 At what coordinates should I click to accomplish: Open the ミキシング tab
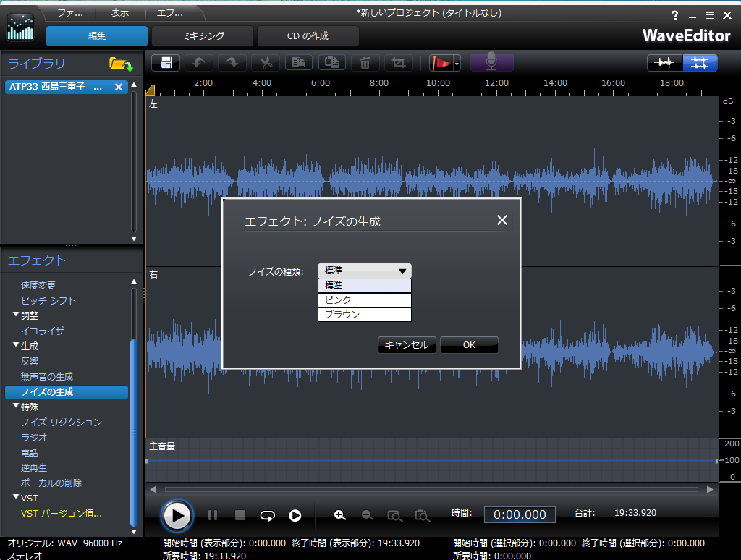[203, 36]
